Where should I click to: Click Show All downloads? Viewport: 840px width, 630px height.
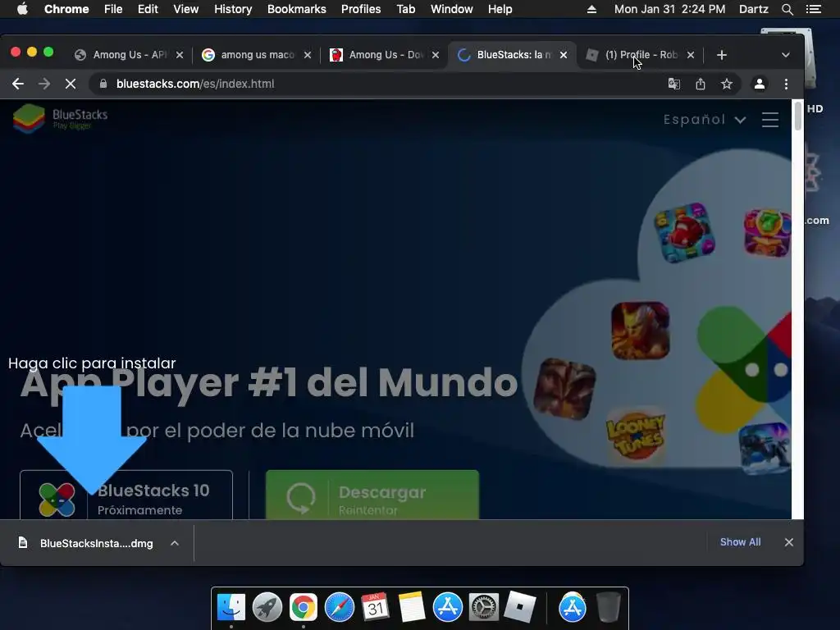point(740,542)
